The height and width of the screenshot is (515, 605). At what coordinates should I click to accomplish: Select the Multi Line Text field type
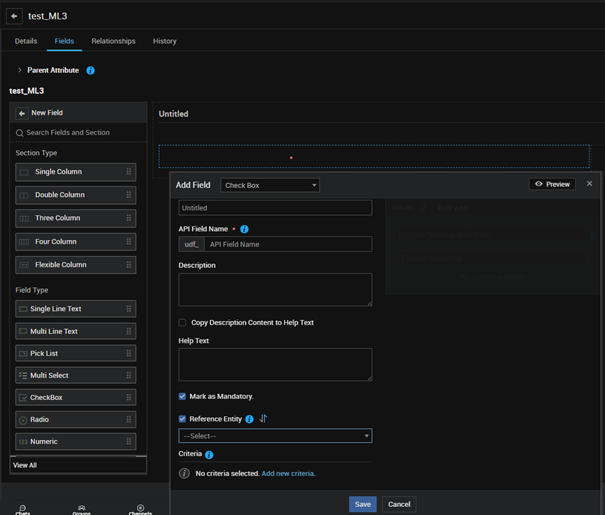[x=76, y=331]
